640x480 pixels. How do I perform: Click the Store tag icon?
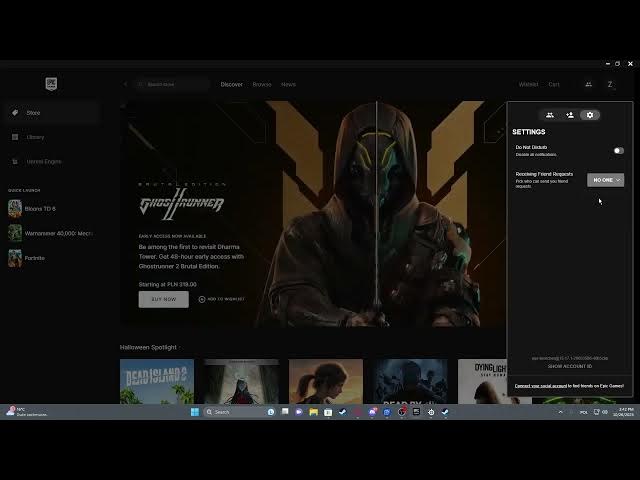pos(15,113)
